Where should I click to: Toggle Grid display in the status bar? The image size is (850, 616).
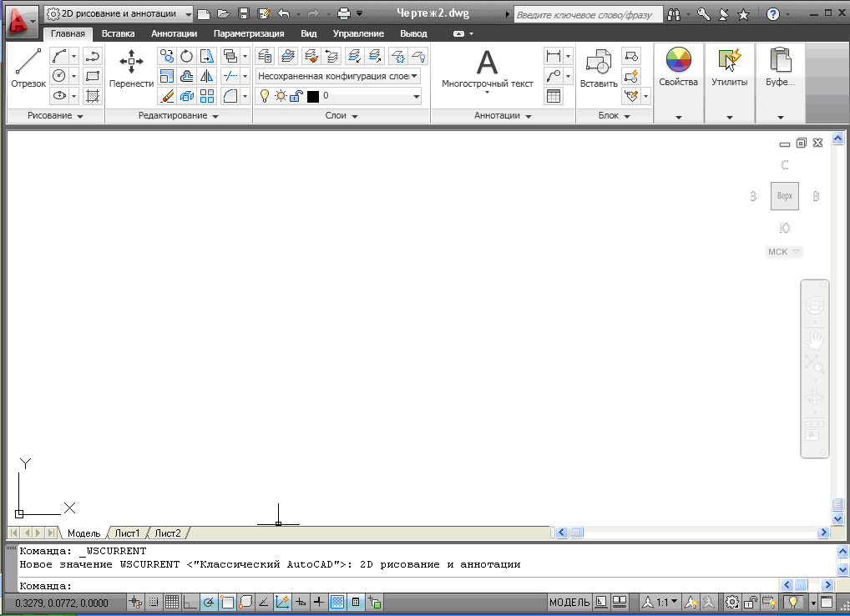(x=172, y=602)
